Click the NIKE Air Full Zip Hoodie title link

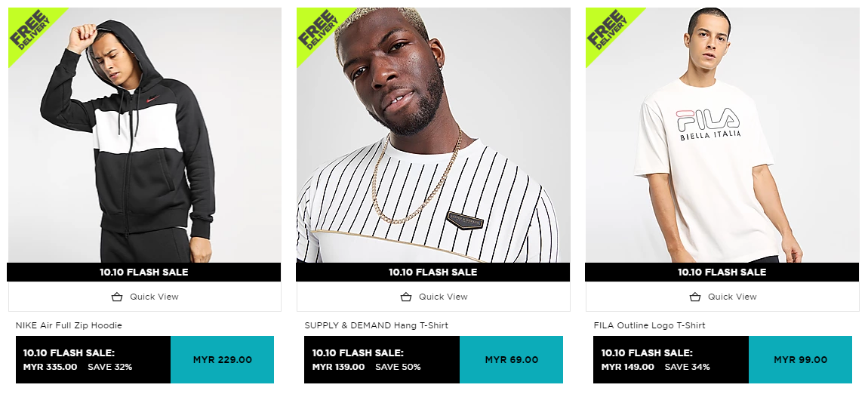(69, 325)
